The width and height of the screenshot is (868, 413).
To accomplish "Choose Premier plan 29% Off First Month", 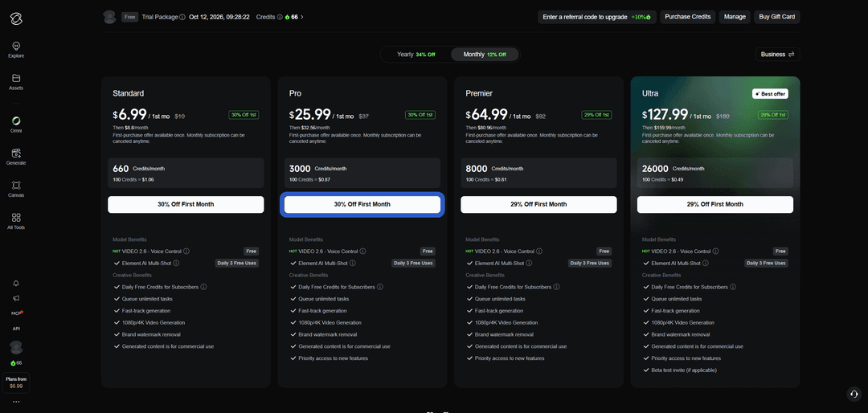I will click(x=538, y=204).
